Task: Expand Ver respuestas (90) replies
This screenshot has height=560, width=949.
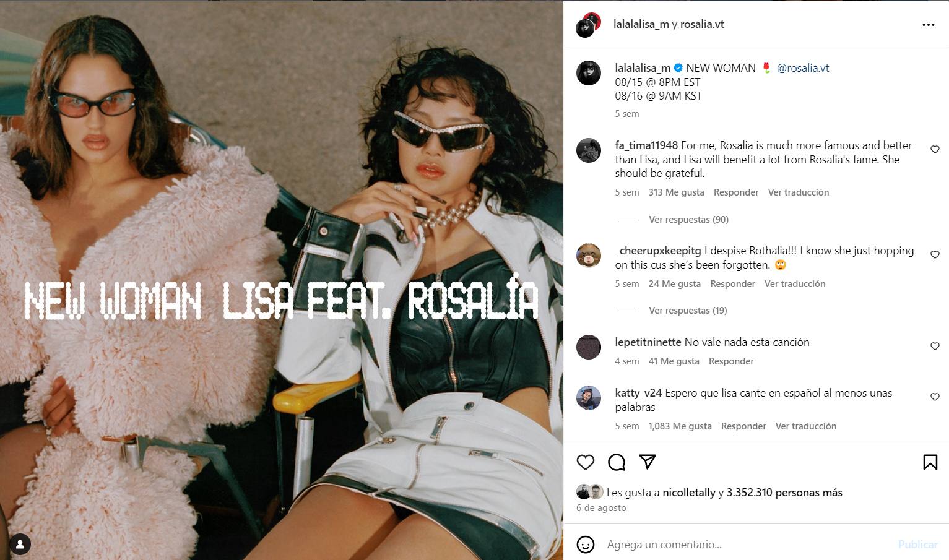Action: pyautogui.click(x=688, y=219)
